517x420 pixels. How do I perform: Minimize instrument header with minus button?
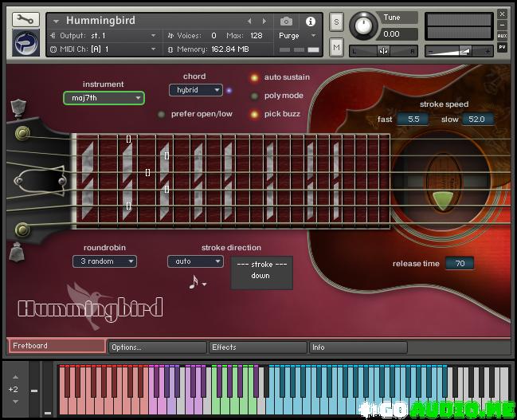click(x=502, y=25)
